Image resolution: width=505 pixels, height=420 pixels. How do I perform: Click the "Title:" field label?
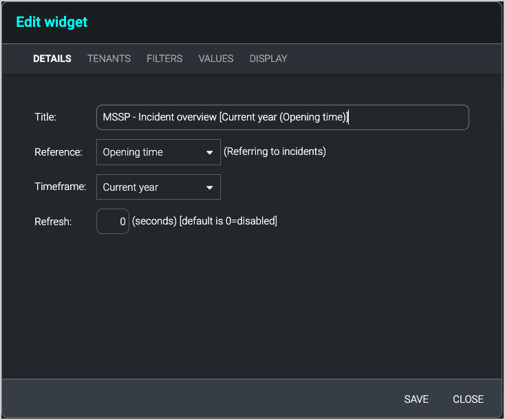click(45, 117)
